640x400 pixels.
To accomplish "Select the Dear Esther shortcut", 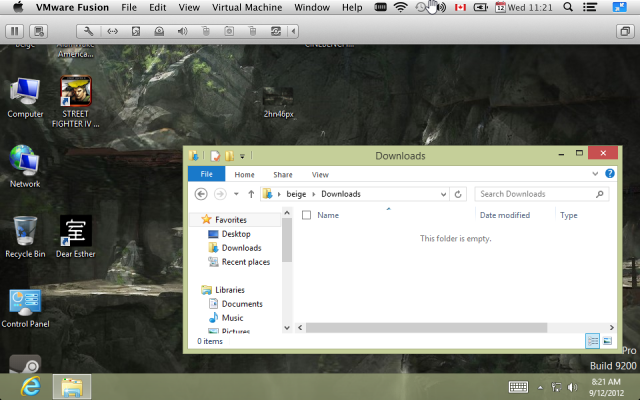I will point(76,237).
